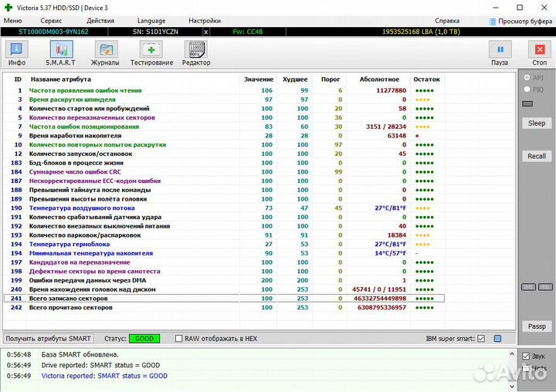Launch the Редактор hex editor icon

(x=196, y=52)
